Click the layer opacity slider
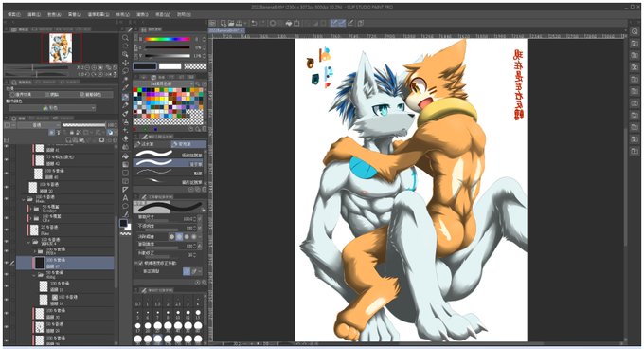644x349 pixels. click(83, 125)
